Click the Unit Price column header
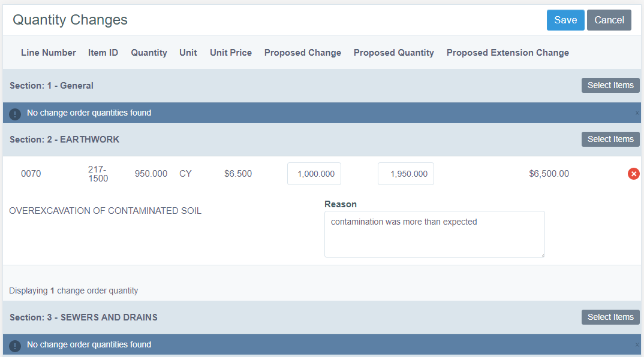Image resolution: width=644 pixels, height=357 pixels. 231,53
